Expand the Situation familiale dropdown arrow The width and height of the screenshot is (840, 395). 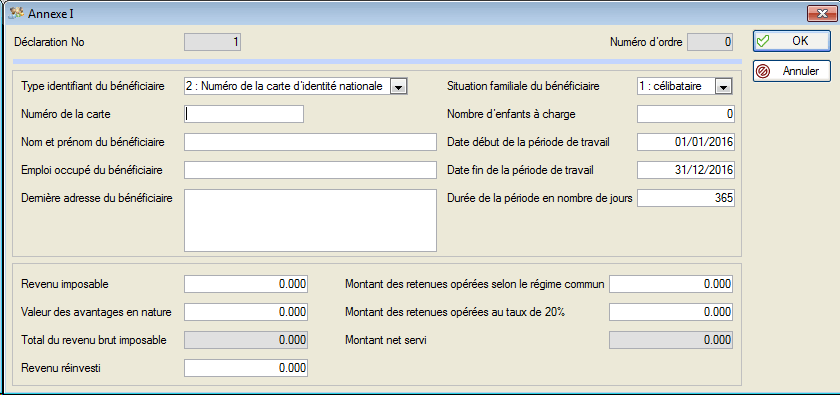(x=724, y=86)
